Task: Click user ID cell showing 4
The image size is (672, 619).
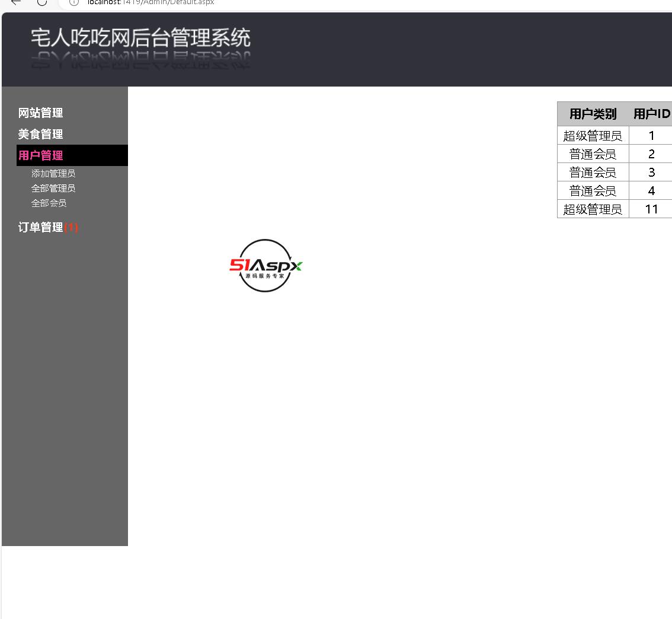Action: click(651, 191)
